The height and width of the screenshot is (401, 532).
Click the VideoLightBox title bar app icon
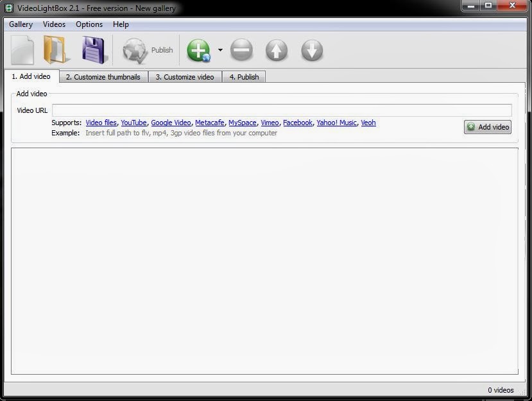point(9,8)
